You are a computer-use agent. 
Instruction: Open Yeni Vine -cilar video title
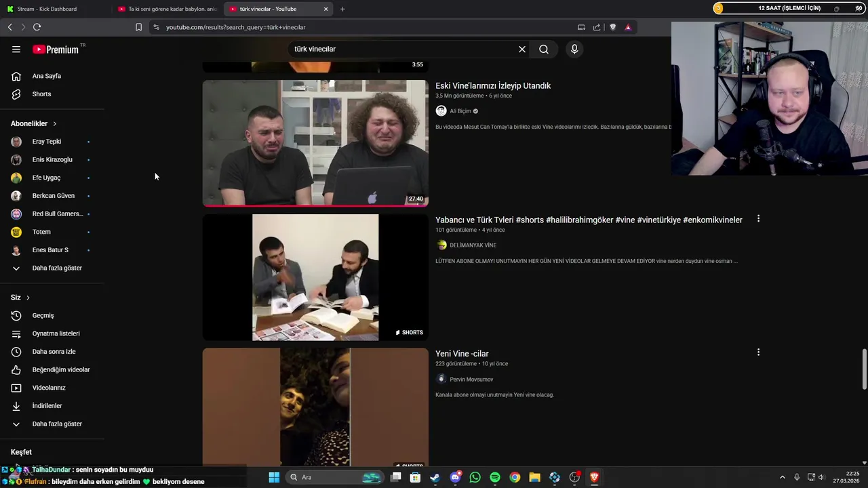(462, 354)
